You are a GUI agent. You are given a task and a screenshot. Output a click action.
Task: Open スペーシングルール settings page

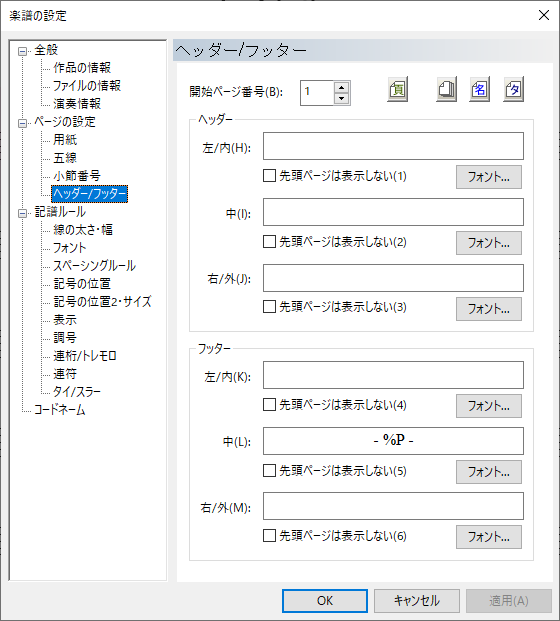point(94,265)
